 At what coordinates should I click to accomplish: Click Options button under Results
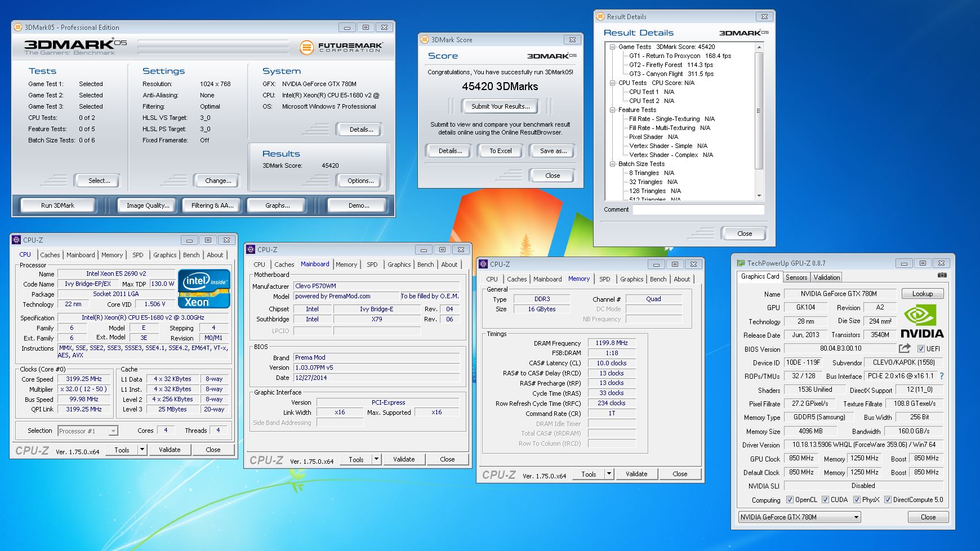pos(360,181)
